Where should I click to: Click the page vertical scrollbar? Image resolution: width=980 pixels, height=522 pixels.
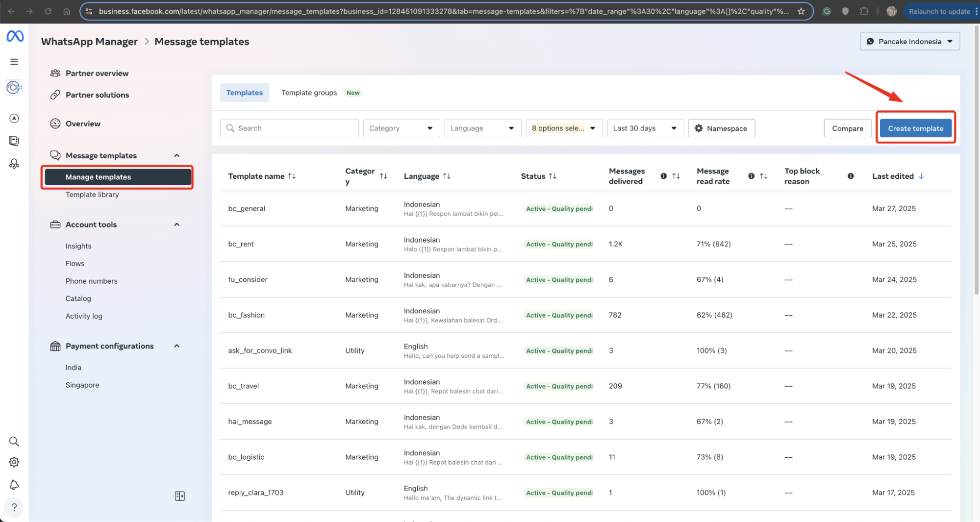pyautogui.click(x=976, y=161)
